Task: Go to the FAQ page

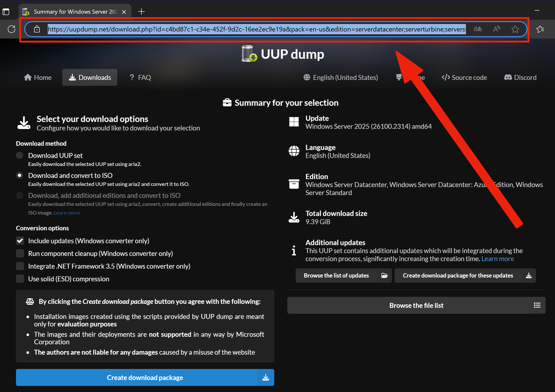Action: point(141,77)
